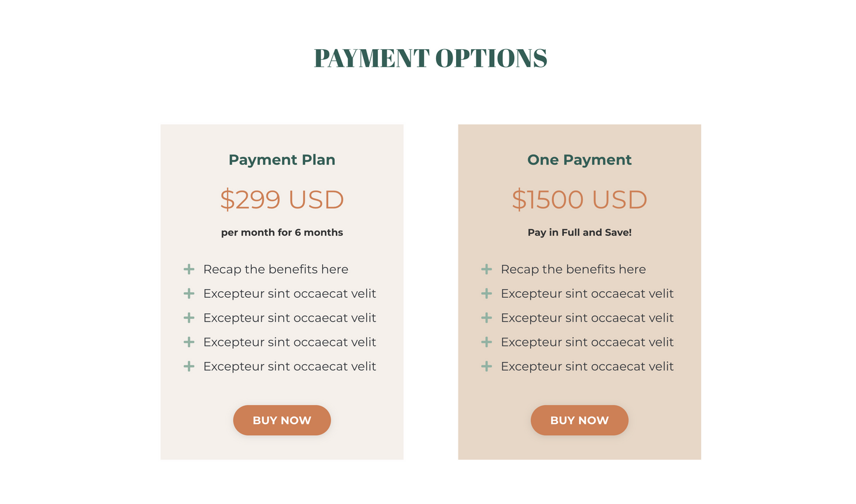Image resolution: width=856 pixels, height=504 pixels.
Task: Click the $299 USD price
Action: pyautogui.click(x=282, y=200)
